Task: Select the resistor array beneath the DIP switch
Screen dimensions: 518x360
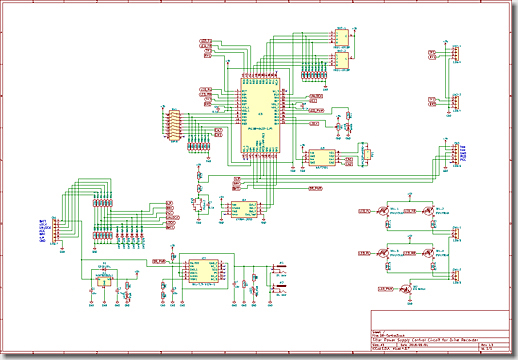Action: tap(199, 146)
